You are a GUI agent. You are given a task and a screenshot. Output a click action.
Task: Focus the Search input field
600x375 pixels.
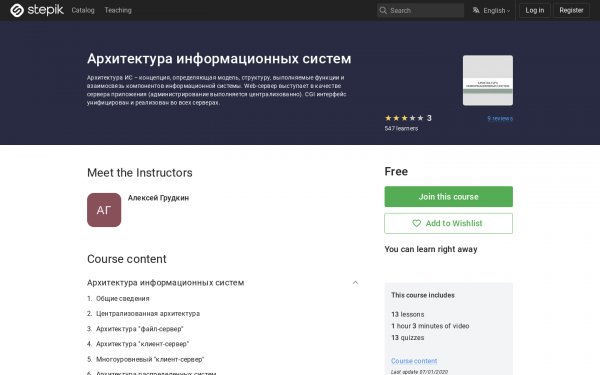[x=421, y=10]
